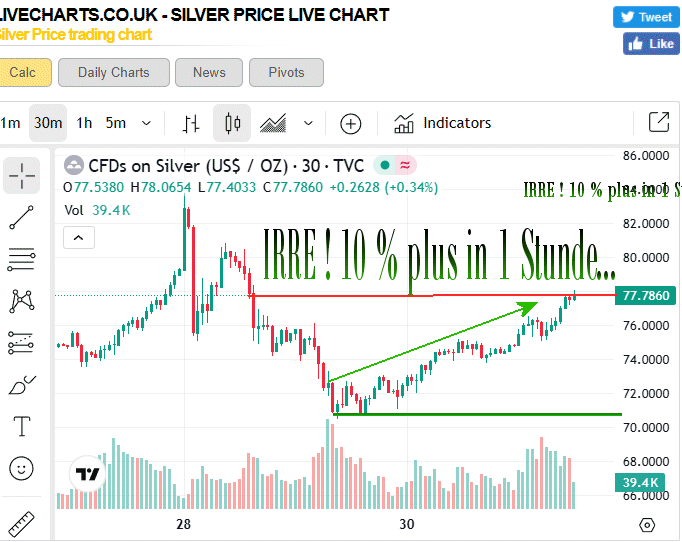Click the compare or add symbol icon

tap(350, 123)
